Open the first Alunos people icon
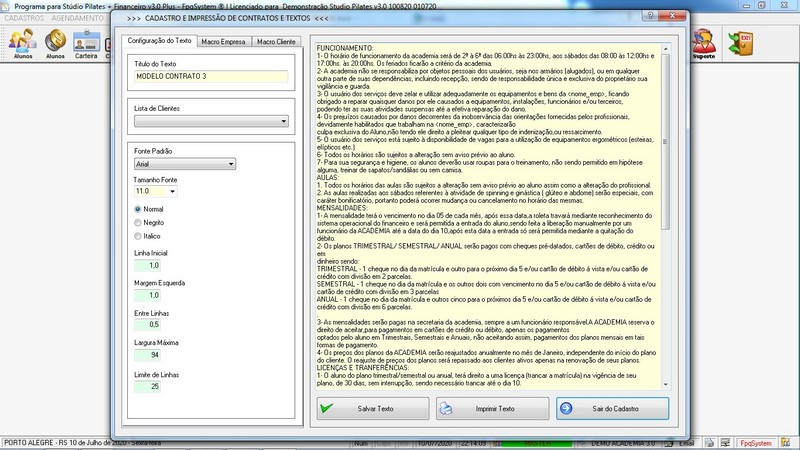Image resolution: width=800 pixels, height=450 pixels. 22,43
